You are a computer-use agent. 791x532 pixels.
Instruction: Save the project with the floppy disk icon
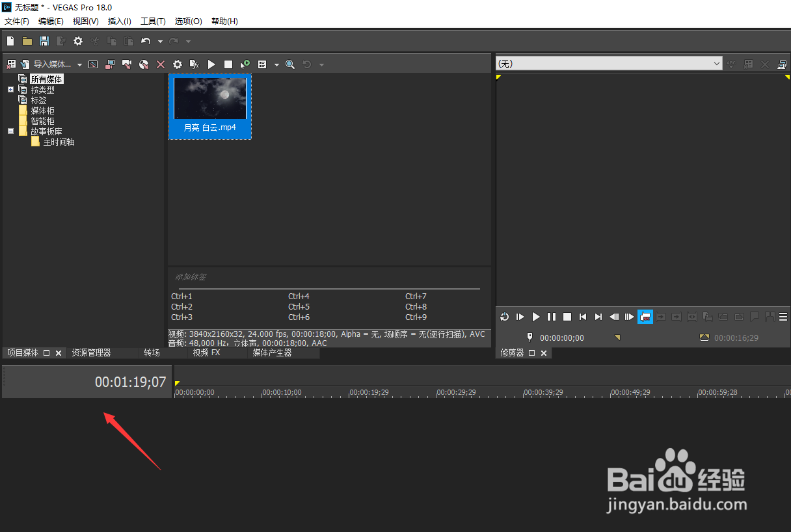[x=44, y=41]
